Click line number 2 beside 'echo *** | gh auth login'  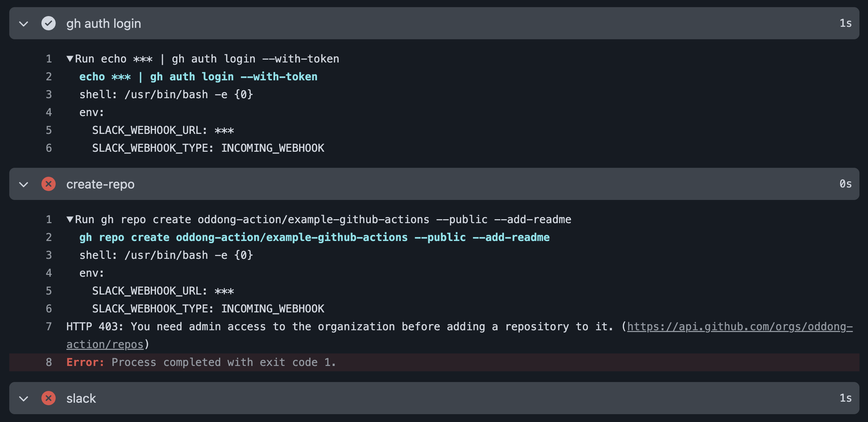click(x=49, y=77)
